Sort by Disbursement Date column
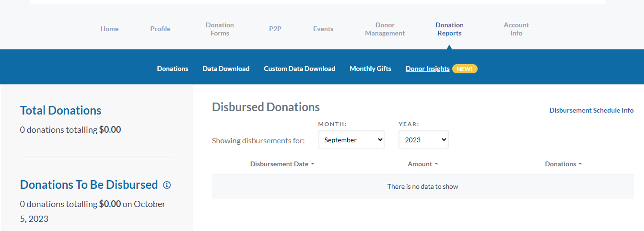 282,164
